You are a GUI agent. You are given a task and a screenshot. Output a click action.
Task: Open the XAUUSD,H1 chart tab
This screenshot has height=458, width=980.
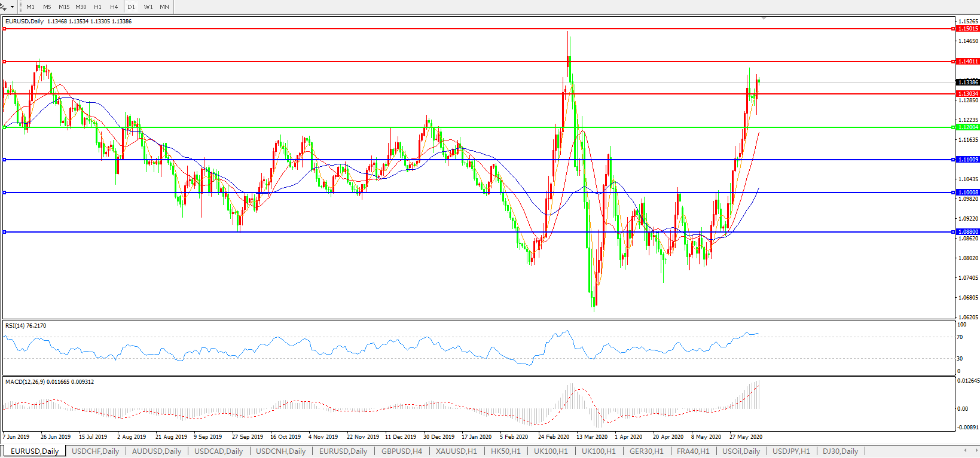456,451
